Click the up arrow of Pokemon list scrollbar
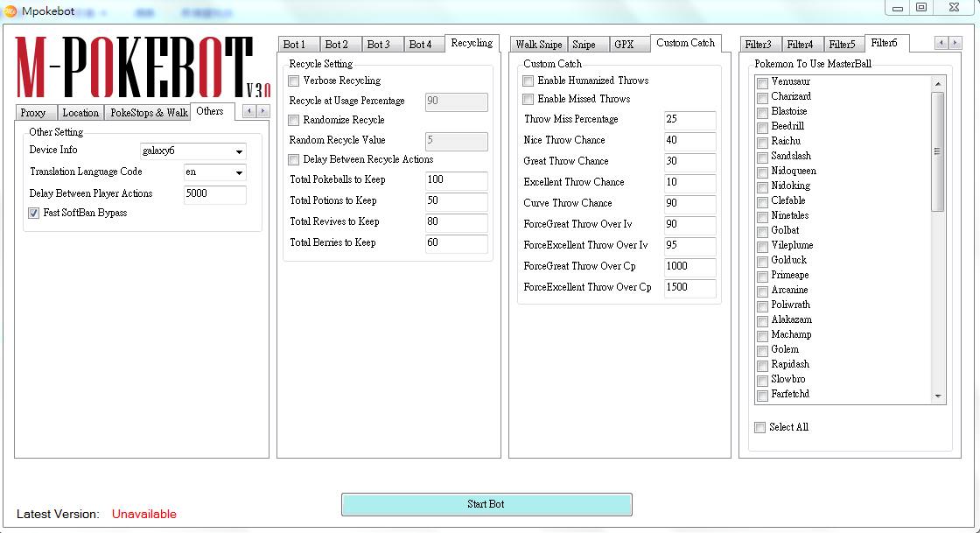 (937, 84)
